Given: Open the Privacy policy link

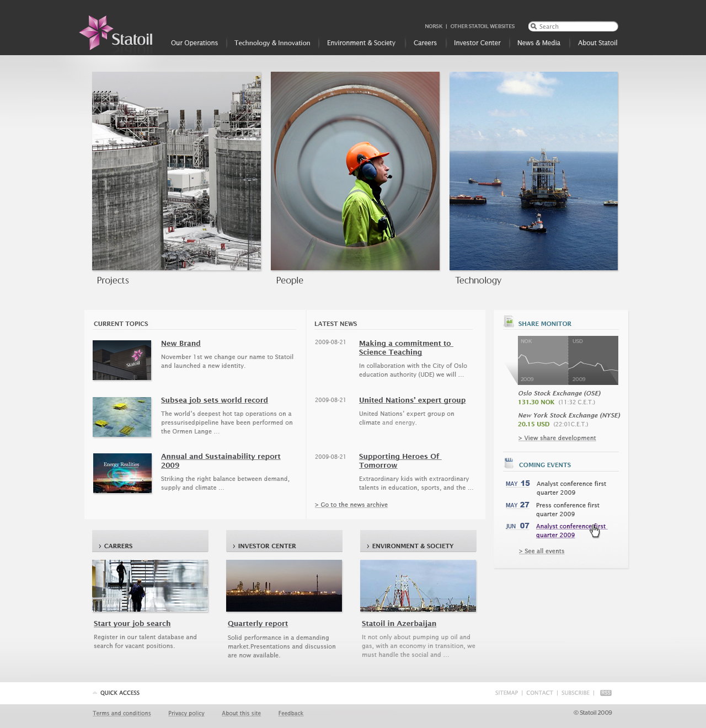Looking at the screenshot, I should (186, 714).
